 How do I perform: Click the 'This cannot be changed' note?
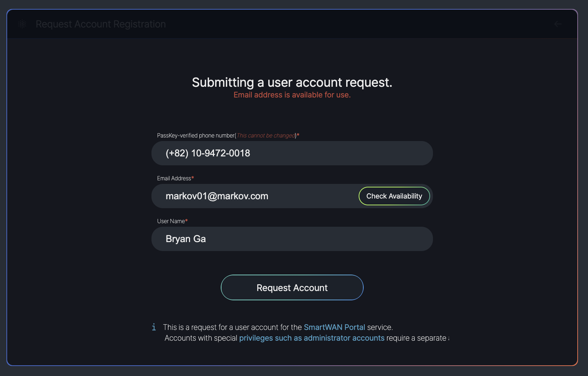pyautogui.click(x=266, y=135)
